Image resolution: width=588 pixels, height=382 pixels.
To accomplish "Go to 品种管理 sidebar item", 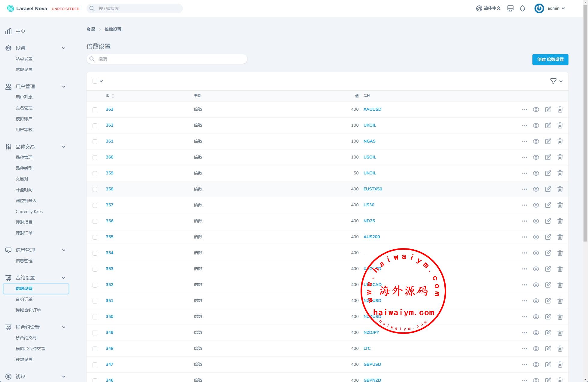I will point(24,157).
